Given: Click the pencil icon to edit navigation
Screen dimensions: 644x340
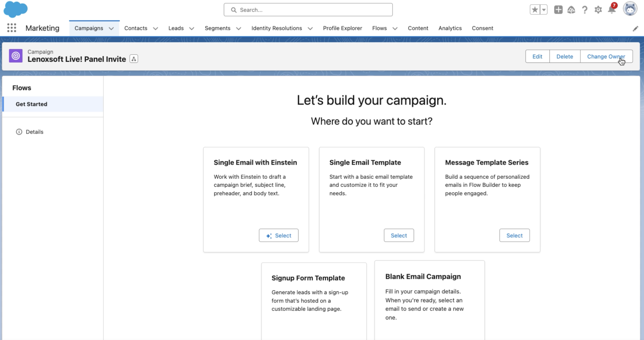Looking at the screenshot, I should (x=635, y=29).
